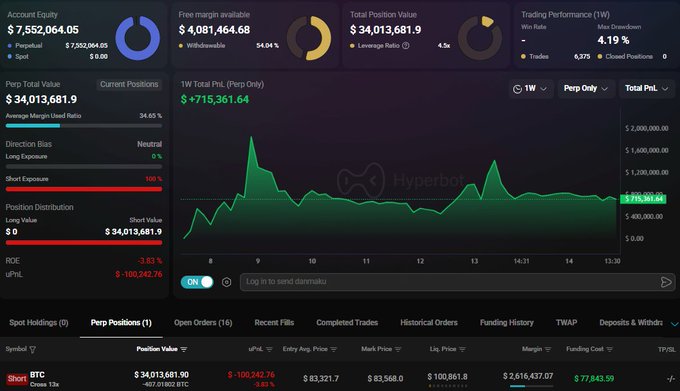Image resolution: width=680 pixels, height=391 pixels.
Task: Click the Direction Bias Neutral label
Action: (x=149, y=144)
